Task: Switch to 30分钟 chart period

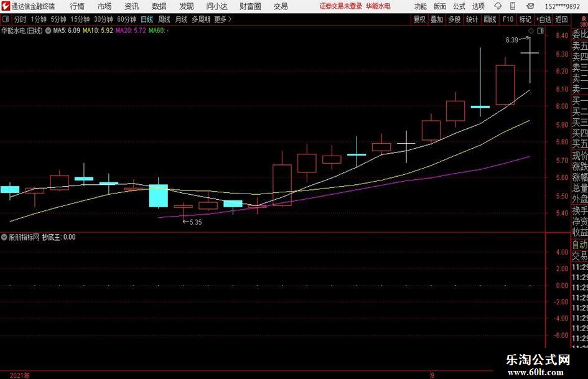Action: pyautogui.click(x=103, y=19)
